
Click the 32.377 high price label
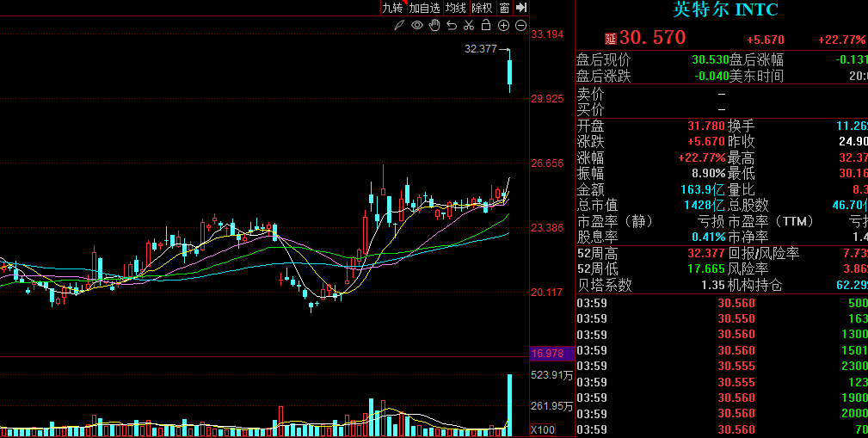tap(481, 49)
